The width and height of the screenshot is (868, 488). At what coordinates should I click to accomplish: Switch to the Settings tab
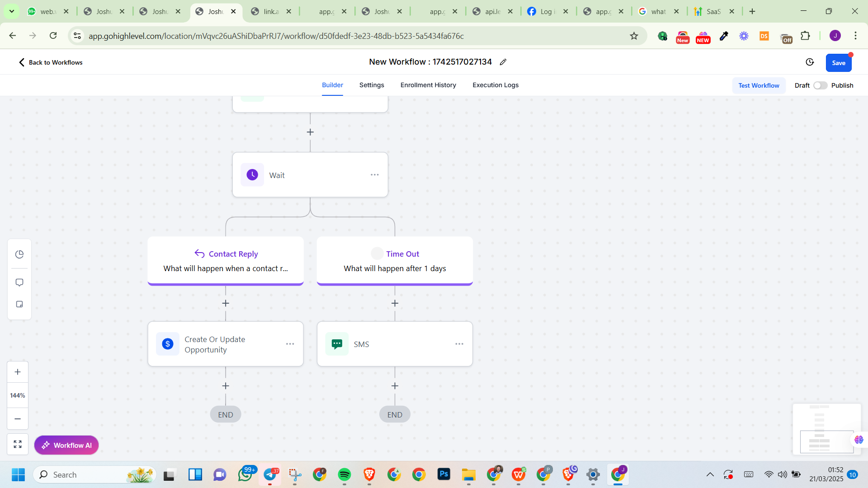(372, 85)
